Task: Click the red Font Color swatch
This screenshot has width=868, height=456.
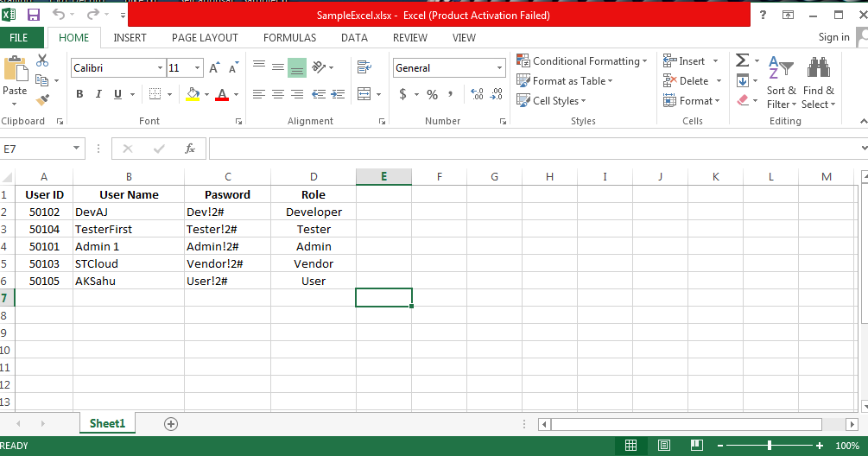Action: 222,94
